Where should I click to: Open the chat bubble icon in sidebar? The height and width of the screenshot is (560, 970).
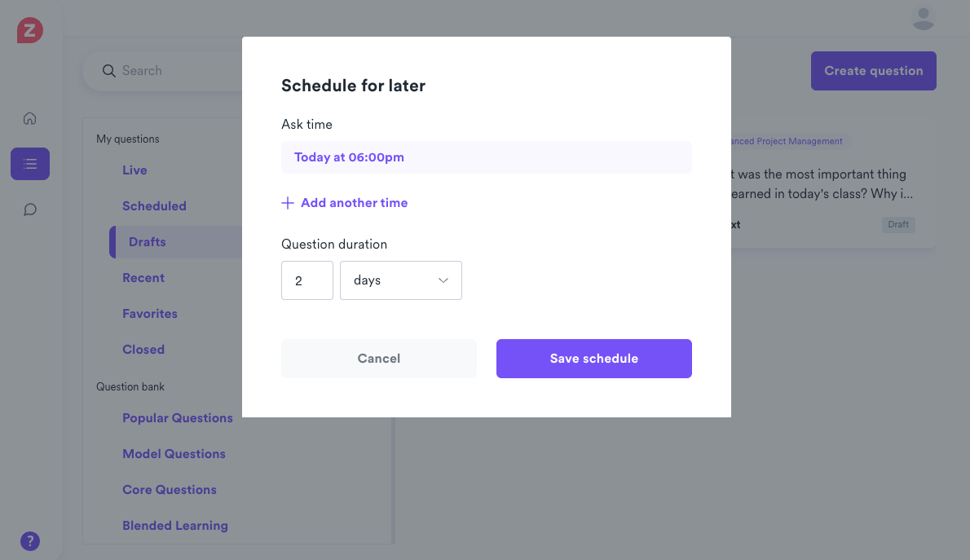pos(30,209)
